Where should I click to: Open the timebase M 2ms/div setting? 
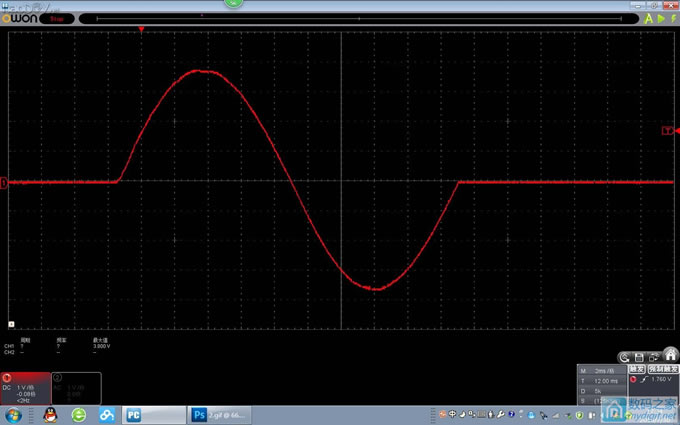point(605,371)
